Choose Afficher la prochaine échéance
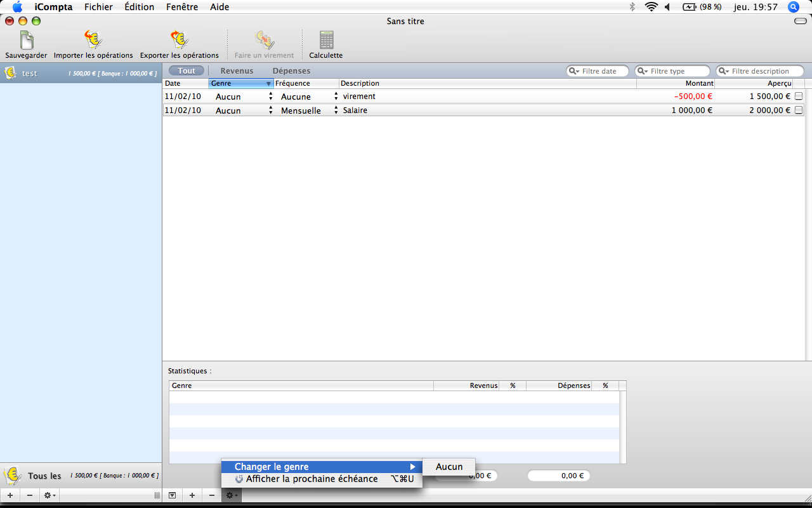Screen dimensions: 812x508 tap(322, 479)
